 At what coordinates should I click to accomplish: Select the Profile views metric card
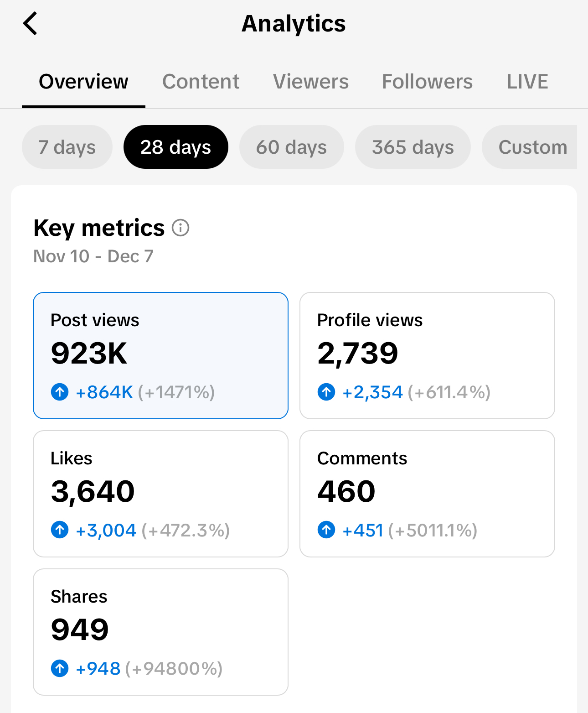click(427, 355)
